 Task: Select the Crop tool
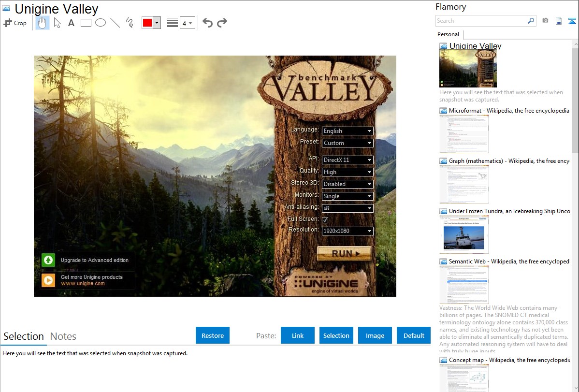point(15,23)
